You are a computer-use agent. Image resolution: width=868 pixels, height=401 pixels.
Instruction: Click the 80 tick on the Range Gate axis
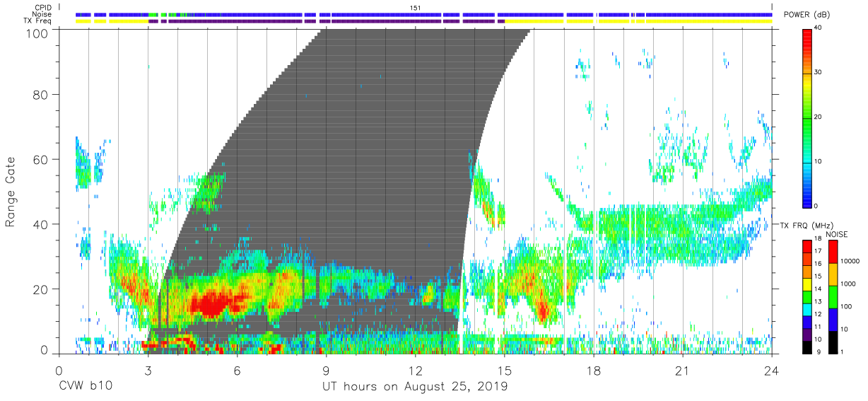41,95
